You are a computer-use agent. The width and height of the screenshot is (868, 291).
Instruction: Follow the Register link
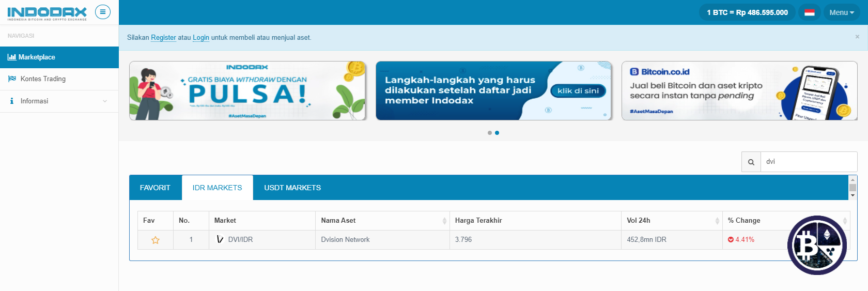pos(163,38)
